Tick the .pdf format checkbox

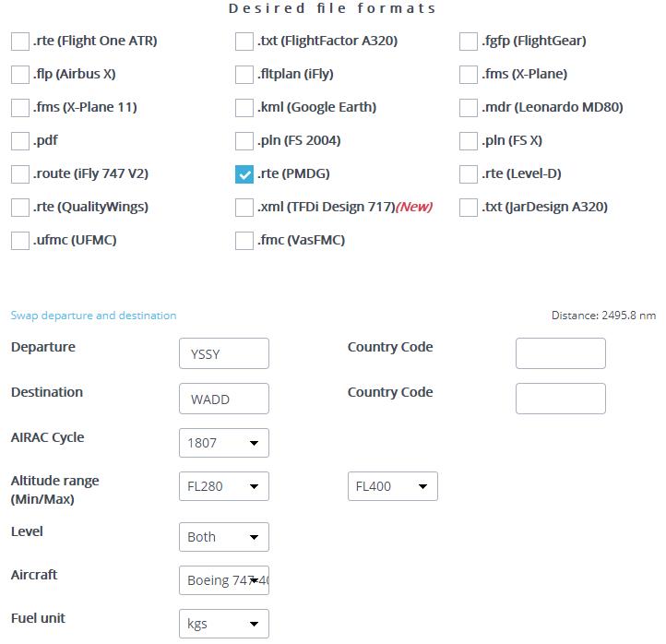tap(20, 141)
